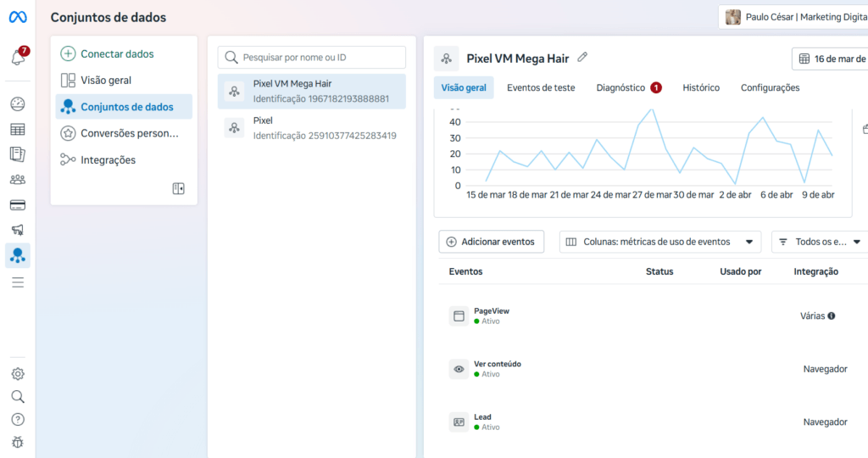
Task: Click the Integração column header
Action: [x=815, y=271]
